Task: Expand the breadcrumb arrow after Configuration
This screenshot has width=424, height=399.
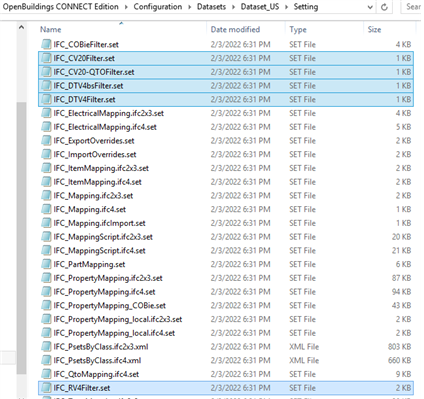Action: 189,7
